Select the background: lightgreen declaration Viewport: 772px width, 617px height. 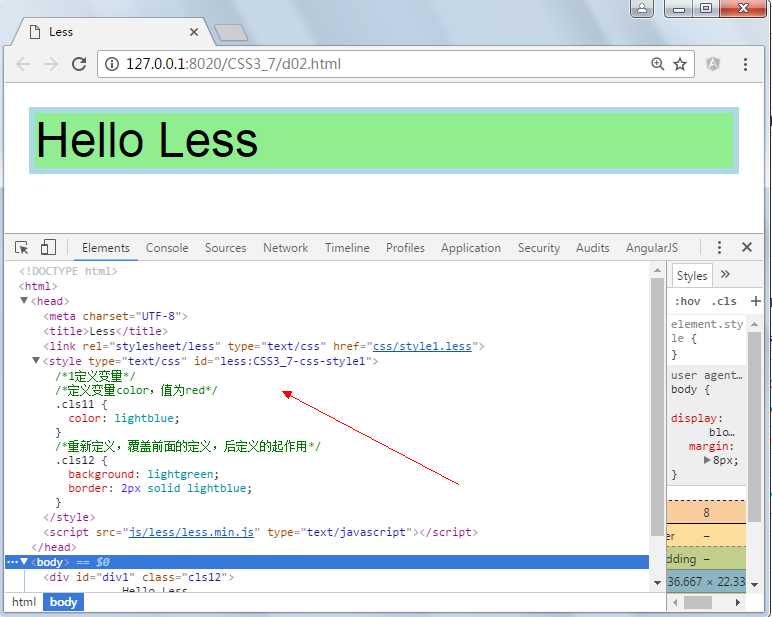point(144,474)
